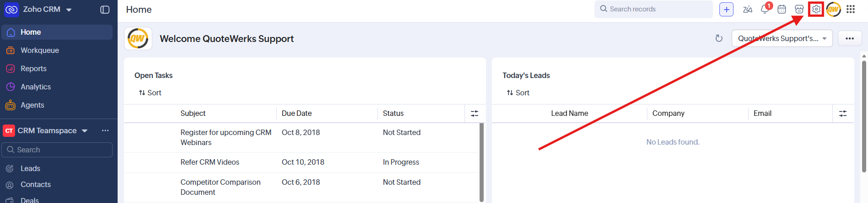Open Today's Leads column settings icon
Screen dimensions: 868x203
843,113
